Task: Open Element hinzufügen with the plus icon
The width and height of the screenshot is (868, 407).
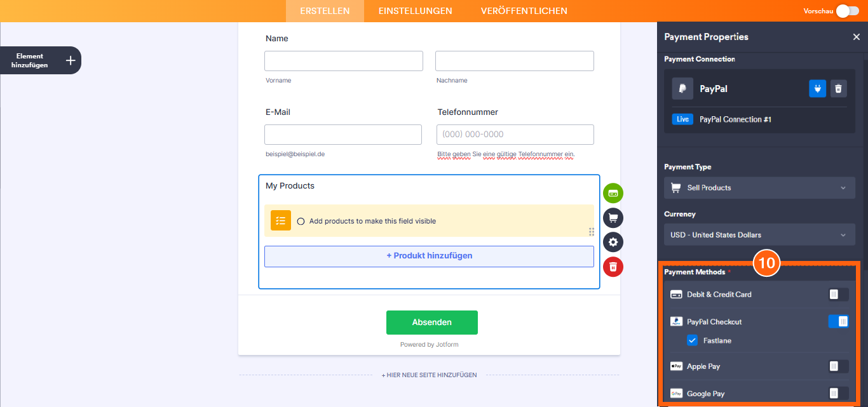Action: pos(70,60)
